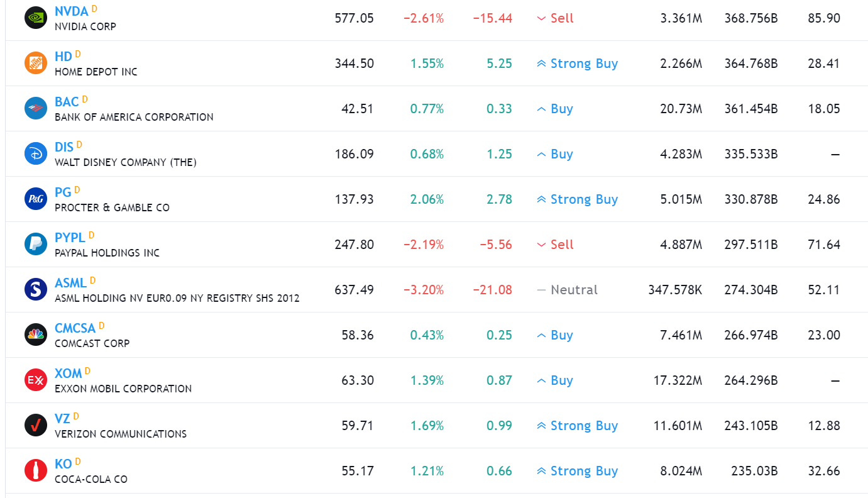Image resolution: width=868 pixels, height=498 pixels.
Task: Select the Buy rating for XOM
Action: click(x=554, y=380)
